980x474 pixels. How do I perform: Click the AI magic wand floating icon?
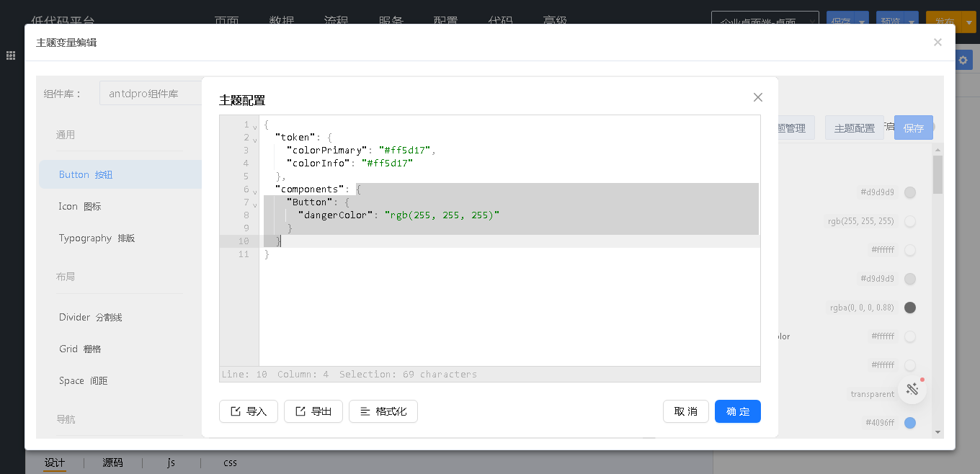[912, 390]
